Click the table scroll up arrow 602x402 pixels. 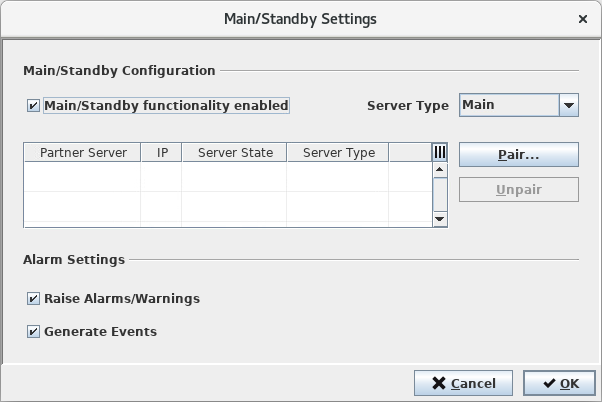[x=439, y=170]
